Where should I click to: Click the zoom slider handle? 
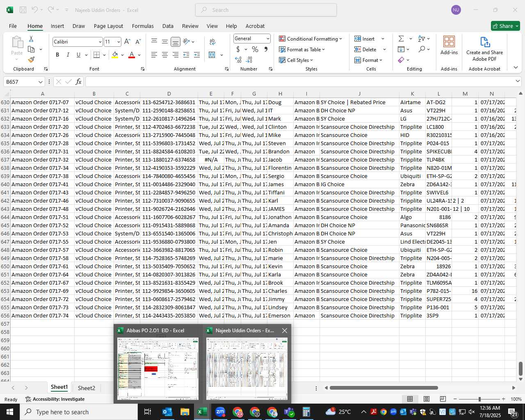pos(479,399)
